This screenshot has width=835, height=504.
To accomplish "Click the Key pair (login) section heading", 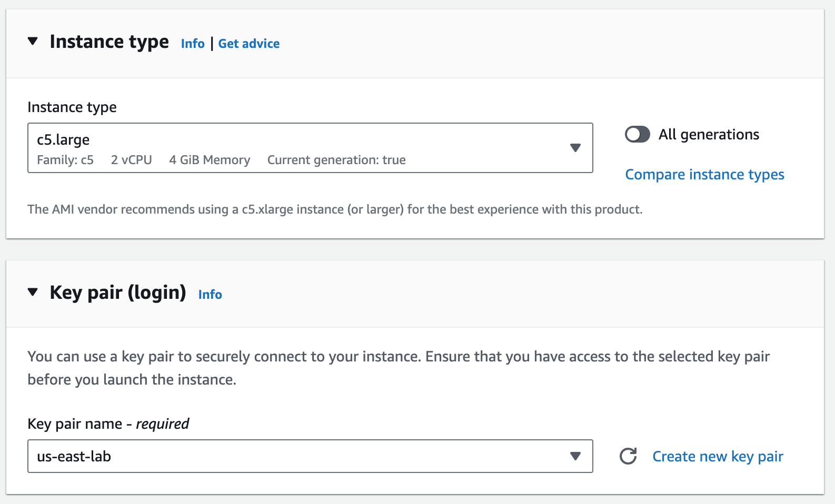I will point(118,293).
